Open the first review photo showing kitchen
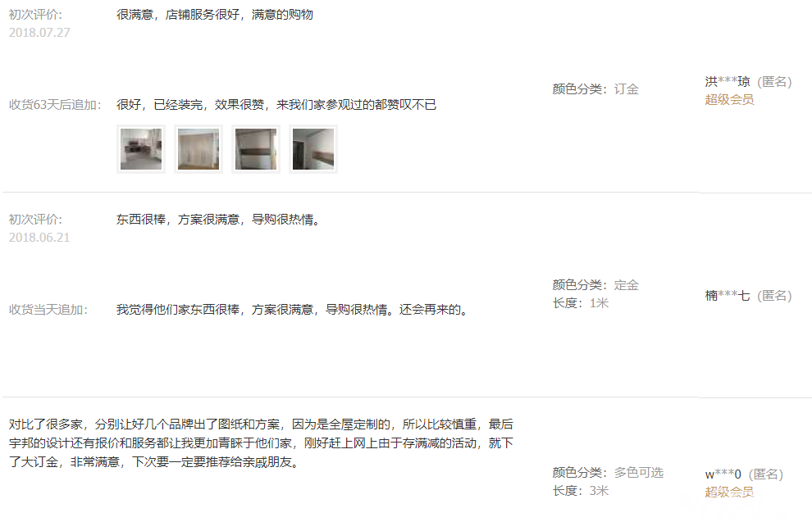This screenshot has height=531, width=812. 141,149
